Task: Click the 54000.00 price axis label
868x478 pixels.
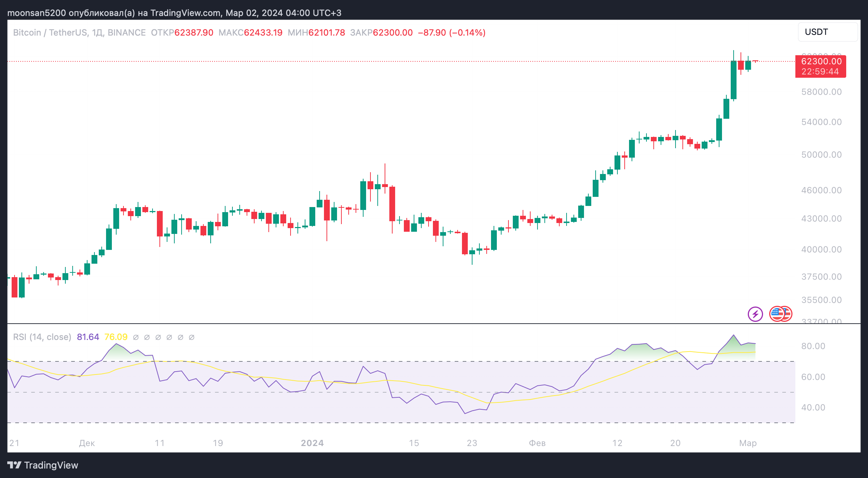Action: pos(822,122)
